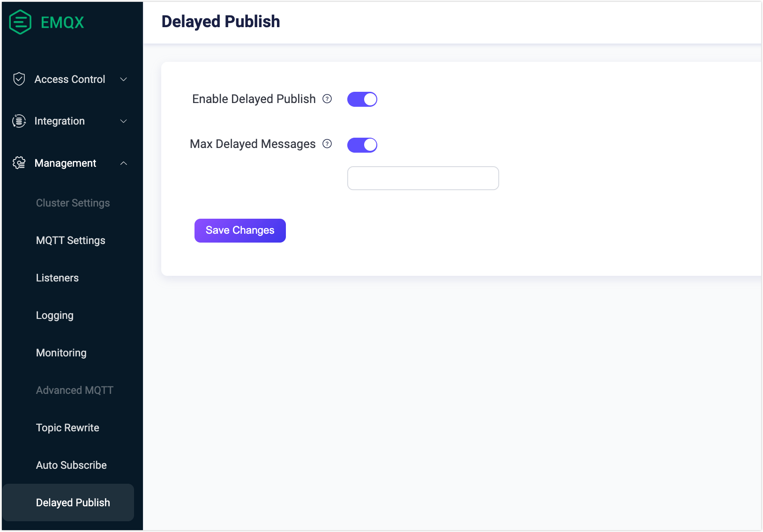Open MQTT Settings page
Screen dimensions: 763x532
[x=71, y=240]
